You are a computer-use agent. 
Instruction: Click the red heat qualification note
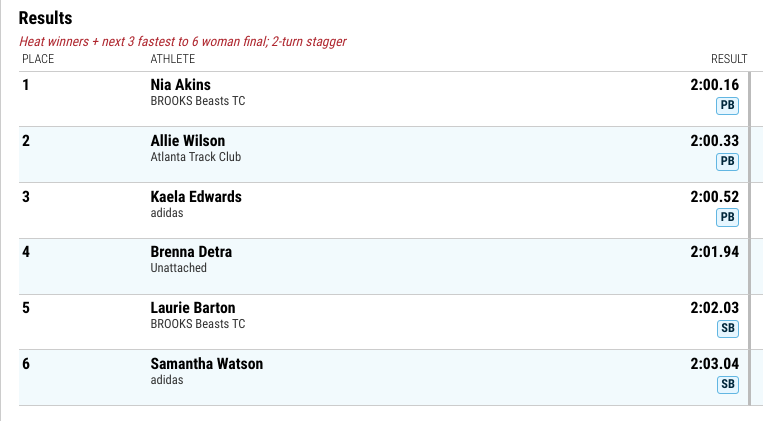[x=182, y=41]
